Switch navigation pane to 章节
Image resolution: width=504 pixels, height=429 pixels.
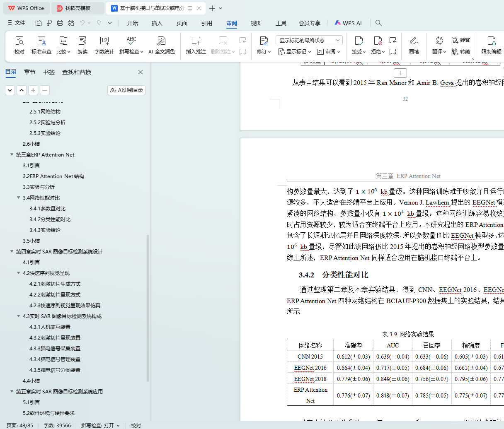(x=30, y=72)
